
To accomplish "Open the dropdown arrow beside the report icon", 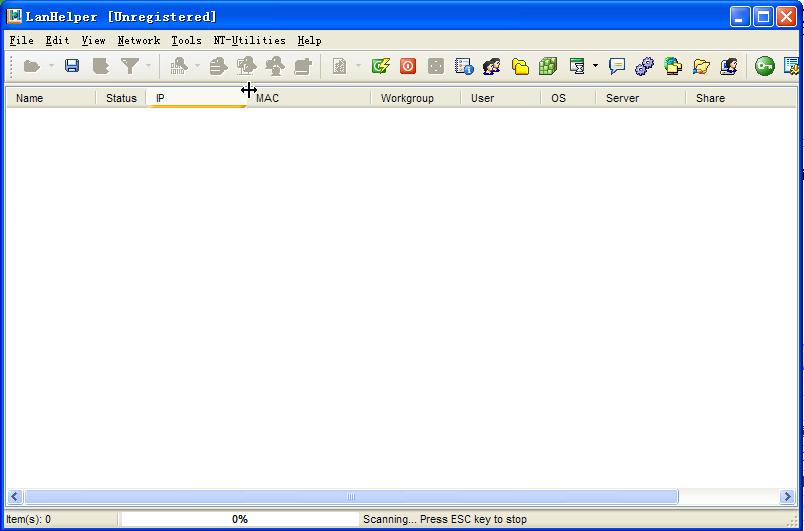I will click(358, 66).
